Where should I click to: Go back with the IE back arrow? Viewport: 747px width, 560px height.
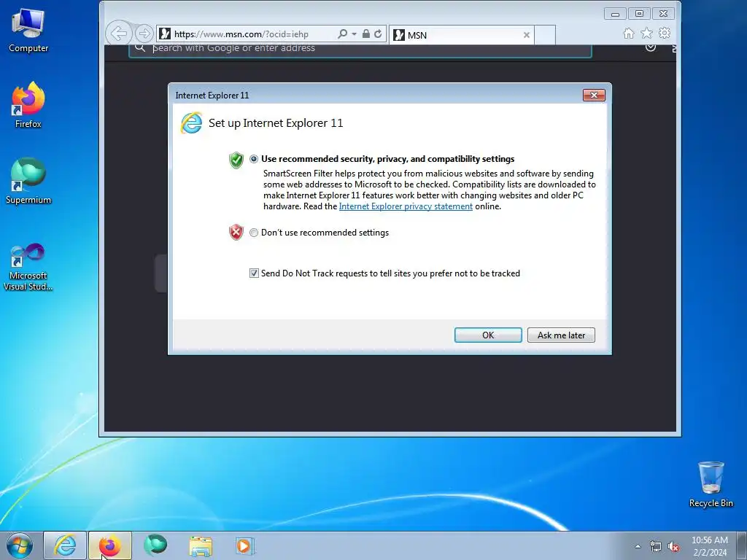[119, 34]
